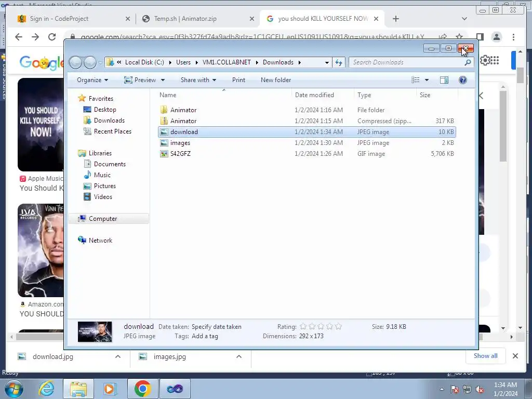The height and width of the screenshot is (399, 532).
Task: Close the Temp.sh Chrome tab
Action: click(x=252, y=19)
